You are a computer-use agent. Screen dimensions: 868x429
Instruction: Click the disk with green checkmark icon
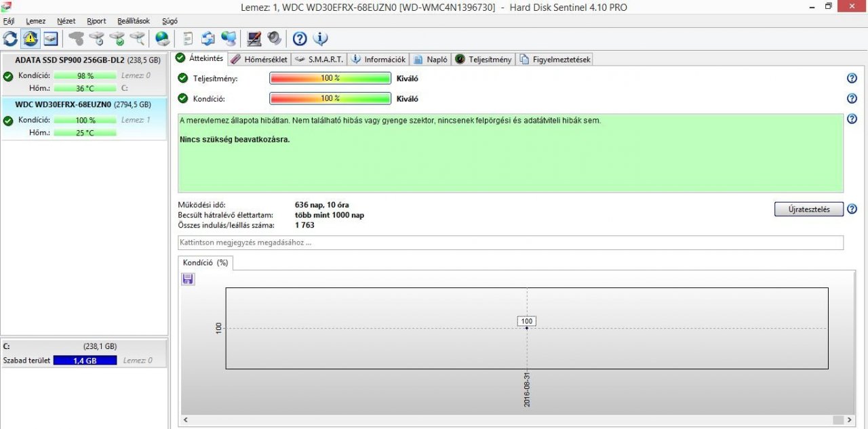pyautogui.click(x=117, y=39)
